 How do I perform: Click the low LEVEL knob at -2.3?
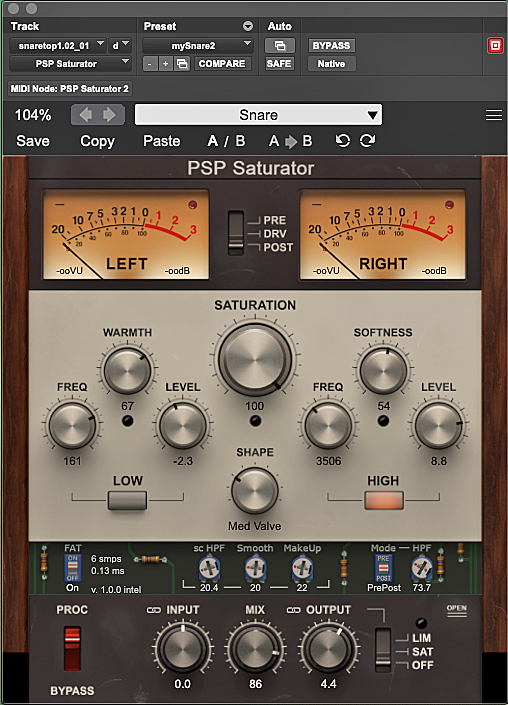pyautogui.click(x=183, y=425)
